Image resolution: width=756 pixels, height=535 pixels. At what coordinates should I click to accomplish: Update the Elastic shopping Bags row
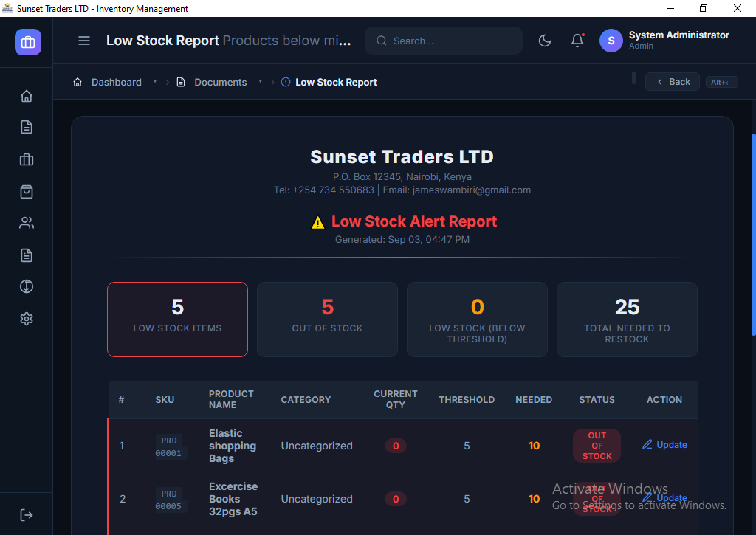pos(664,444)
